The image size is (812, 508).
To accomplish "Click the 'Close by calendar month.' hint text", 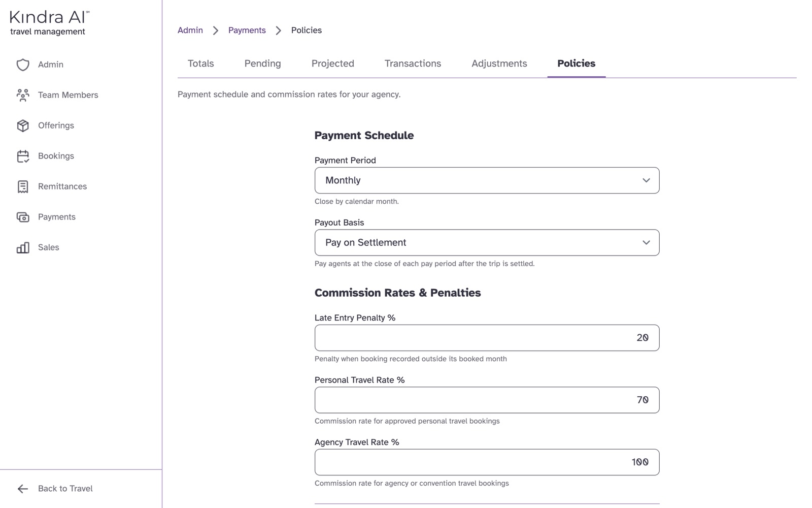I will 356,202.
